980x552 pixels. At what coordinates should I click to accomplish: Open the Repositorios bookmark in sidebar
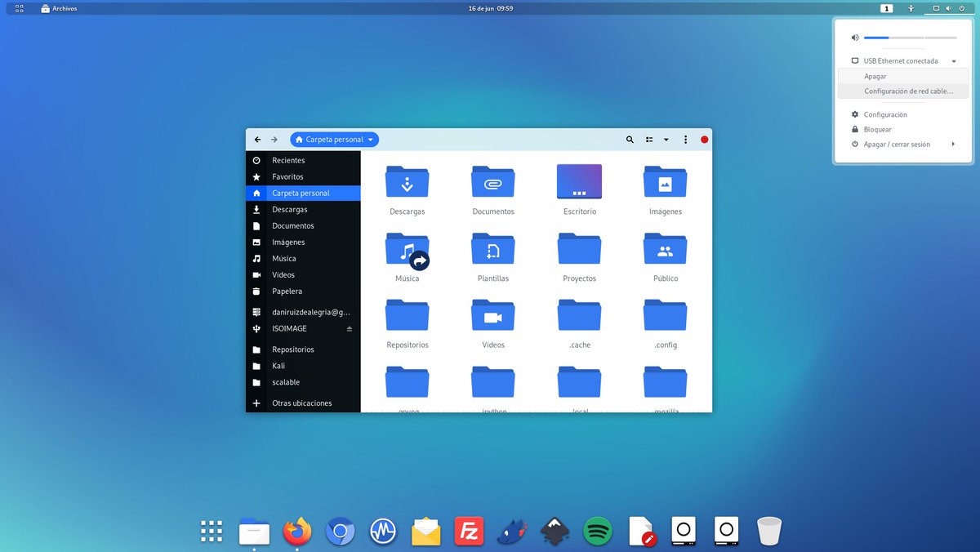point(303,349)
